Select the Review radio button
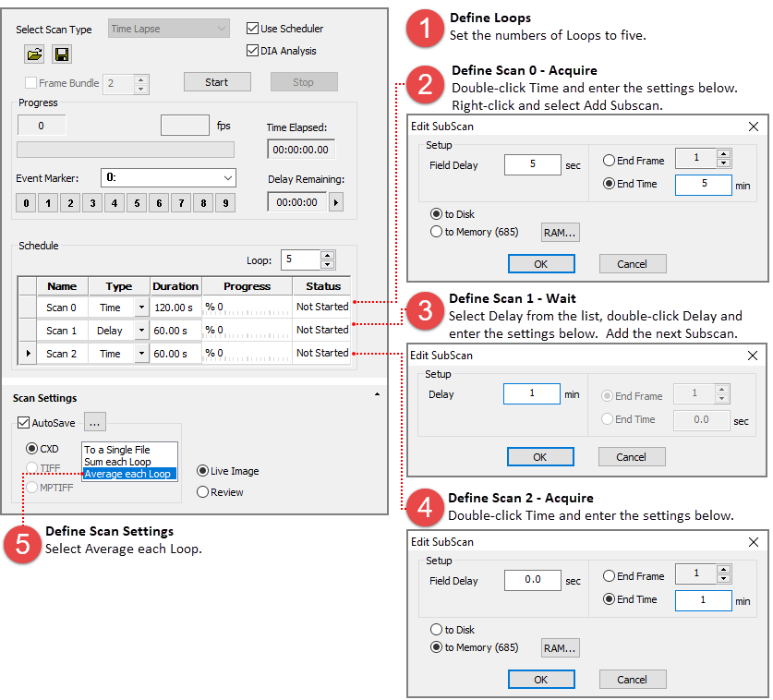 pyautogui.click(x=203, y=492)
